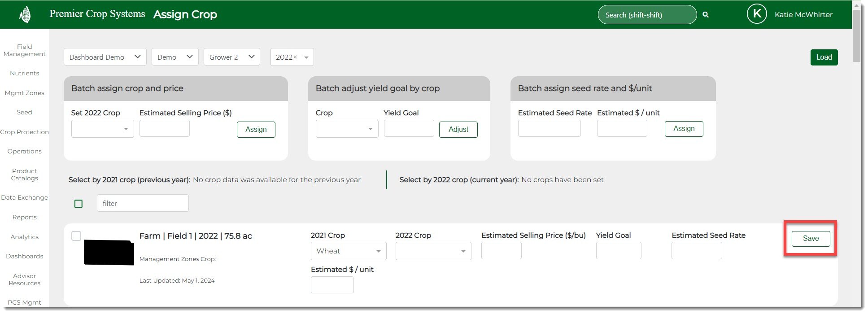
Task: Click the vertical page scrollbar
Action: pos(856,36)
